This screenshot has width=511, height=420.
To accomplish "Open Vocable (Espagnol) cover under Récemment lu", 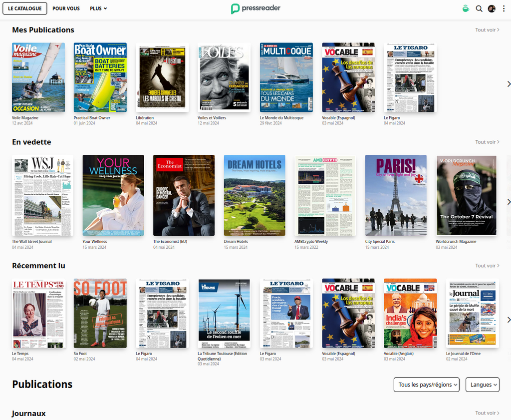I will point(348,313).
